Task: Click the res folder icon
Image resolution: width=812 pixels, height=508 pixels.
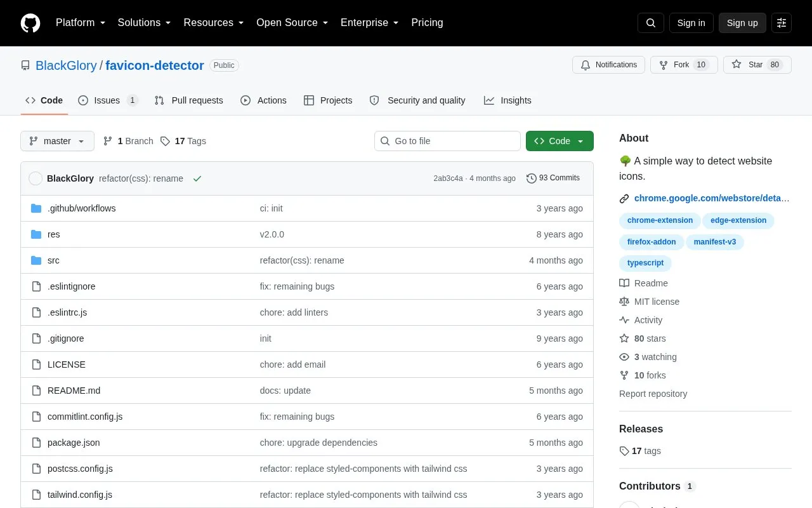Action: [x=36, y=234]
